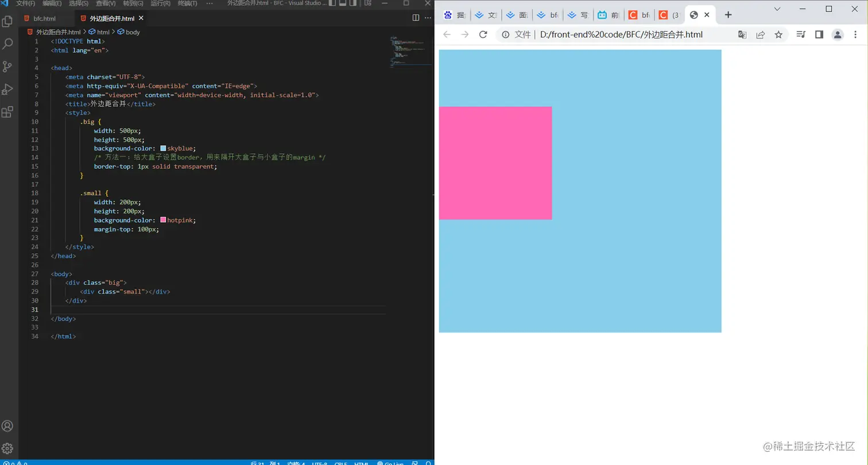Switch to the browser tab labeled (3
Image resolution: width=868 pixels, height=465 pixels.
click(x=669, y=15)
